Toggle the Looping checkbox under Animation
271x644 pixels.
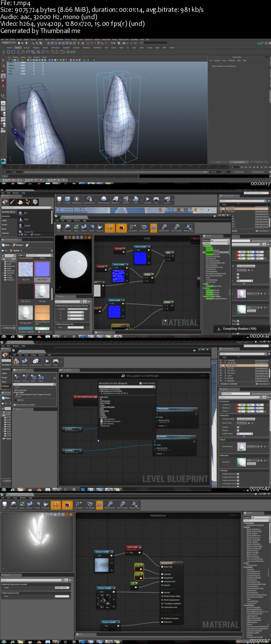tap(238, 427)
